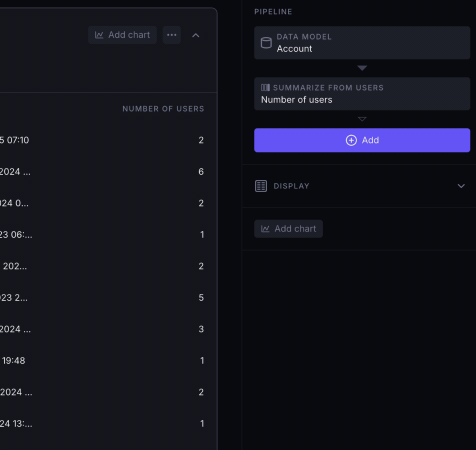Open the three-dot overflow menu
Screen dimensions: 476x450
click(171, 34)
